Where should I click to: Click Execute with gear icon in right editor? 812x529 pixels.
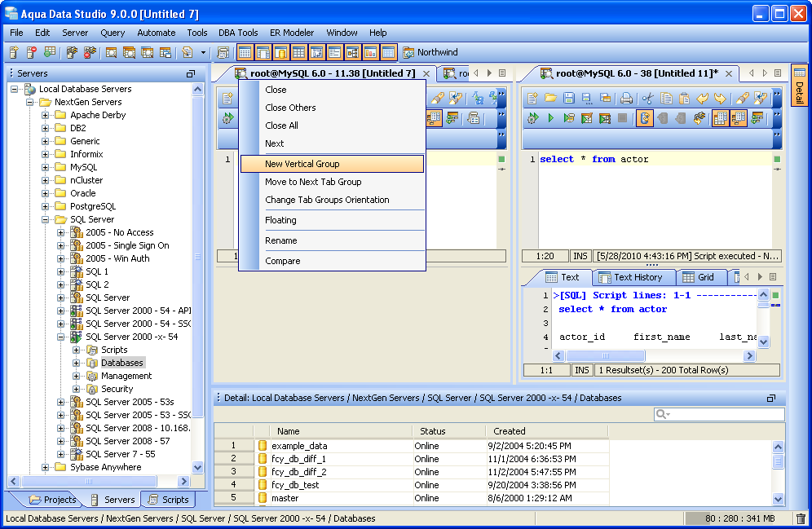click(x=532, y=118)
